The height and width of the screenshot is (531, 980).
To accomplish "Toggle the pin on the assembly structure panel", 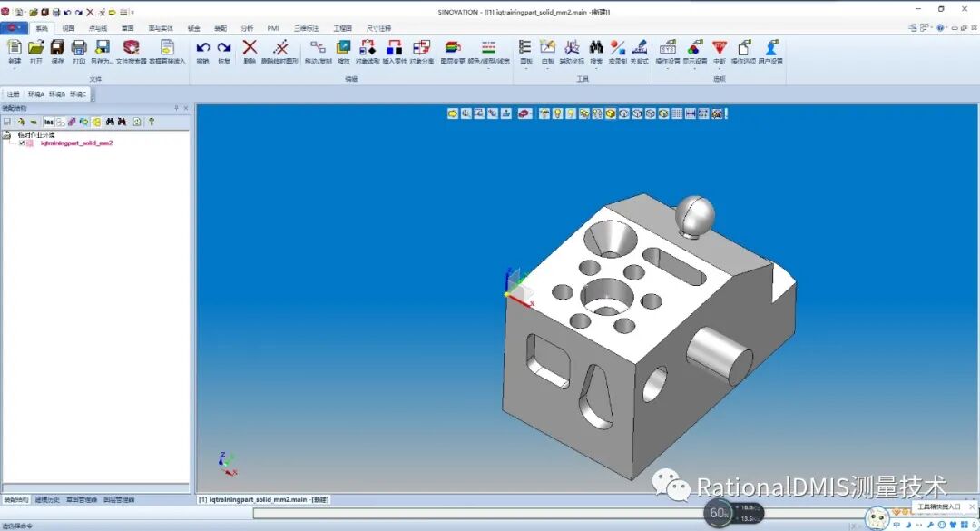I will tap(176, 108).
